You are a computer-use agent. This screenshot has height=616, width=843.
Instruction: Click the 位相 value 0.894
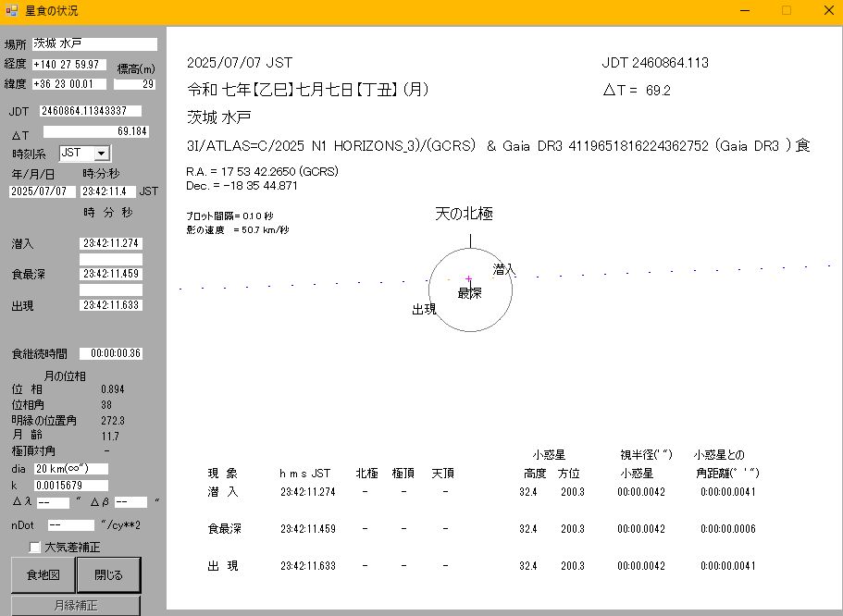[x=112, y=389]
